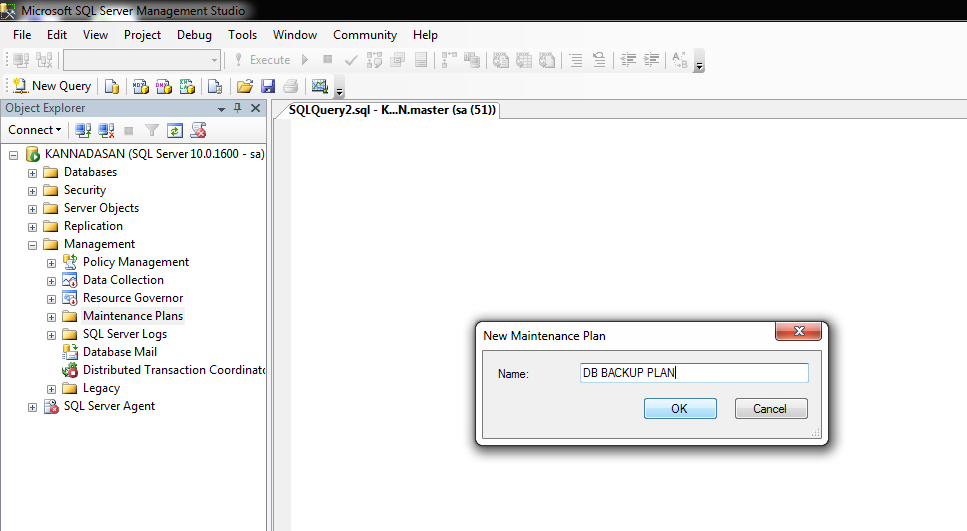967x531 pixels.
Task: Expand the Security folder
Action: tap(33, 191)
